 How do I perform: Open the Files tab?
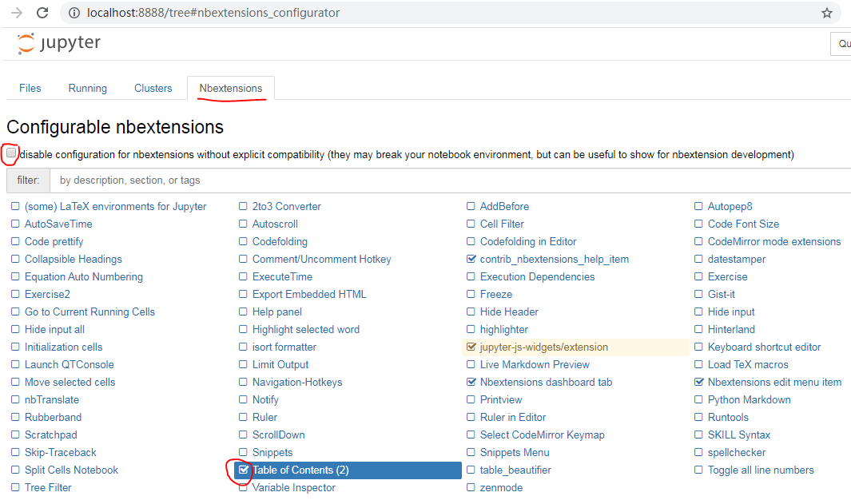30,89
